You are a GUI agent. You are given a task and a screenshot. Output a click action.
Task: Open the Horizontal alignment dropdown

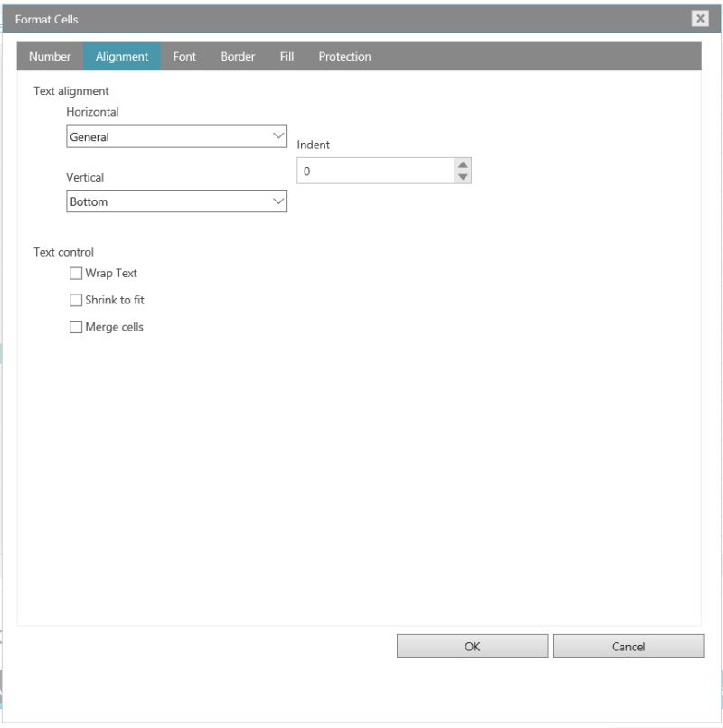176,135
